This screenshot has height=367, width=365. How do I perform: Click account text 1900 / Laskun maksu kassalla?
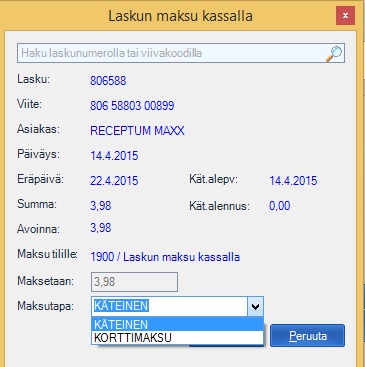[x=165, y=257]
